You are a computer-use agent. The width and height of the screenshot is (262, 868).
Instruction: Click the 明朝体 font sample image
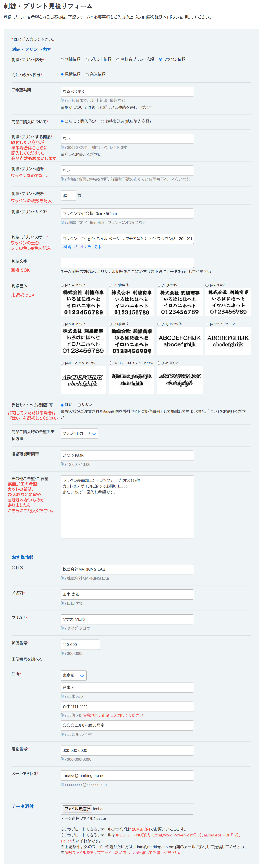tap(180, 302)
